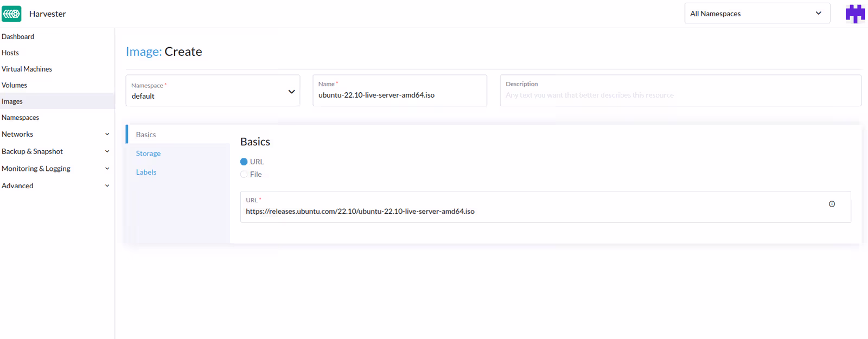Click the Harvester logo icon
The width and height of the screenshot is (868, 339).
click(11, 14)
